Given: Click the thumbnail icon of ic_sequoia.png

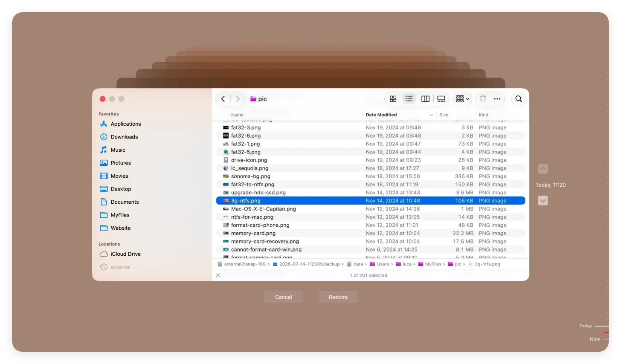Looking at the screenshot, I should click(226, 168).
